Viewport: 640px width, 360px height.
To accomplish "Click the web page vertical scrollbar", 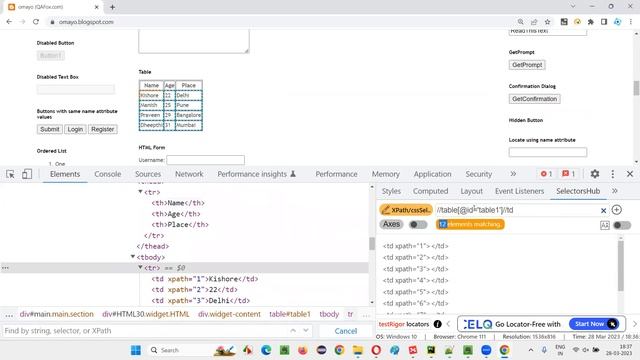I will click(636, 88).
